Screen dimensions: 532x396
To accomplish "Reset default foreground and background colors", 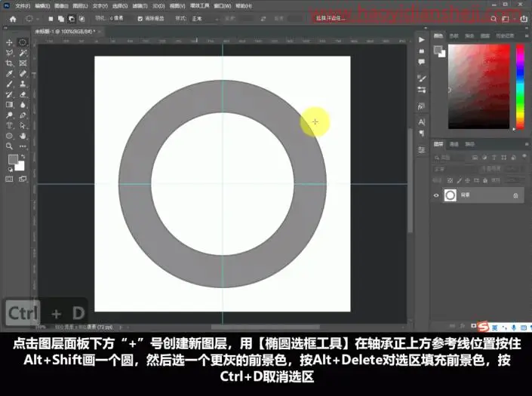I will pyautogui.click(x=11, y=169).
